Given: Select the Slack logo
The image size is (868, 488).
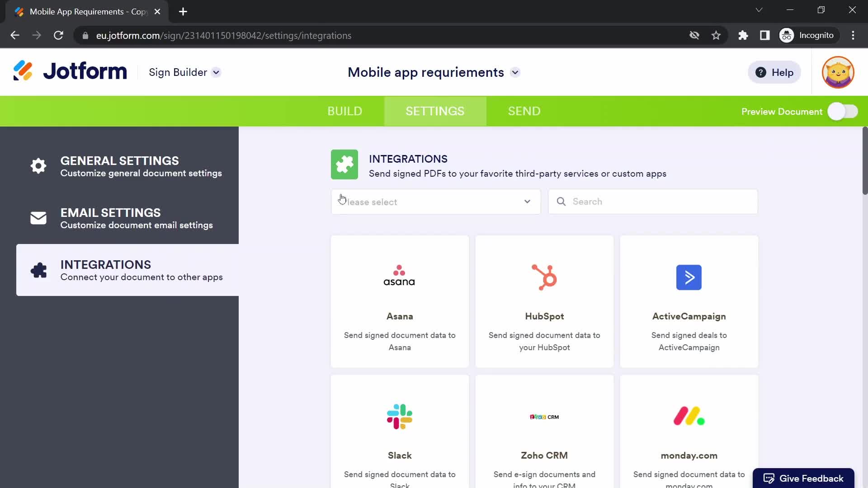Looking at the screenshot, I should tap(400, 417).
